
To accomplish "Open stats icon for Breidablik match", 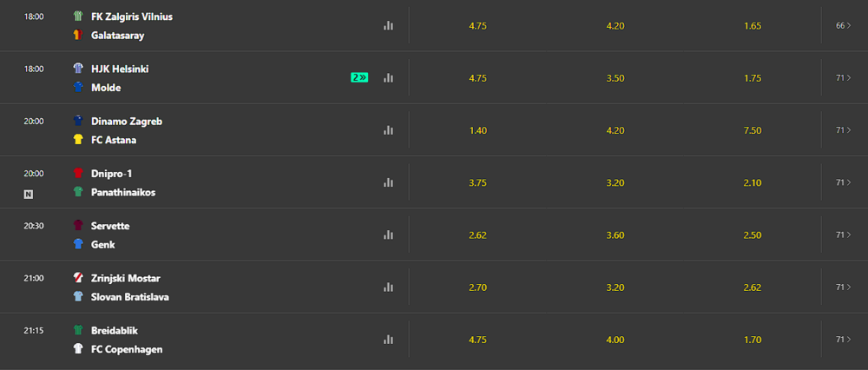I will click(388, 339).
